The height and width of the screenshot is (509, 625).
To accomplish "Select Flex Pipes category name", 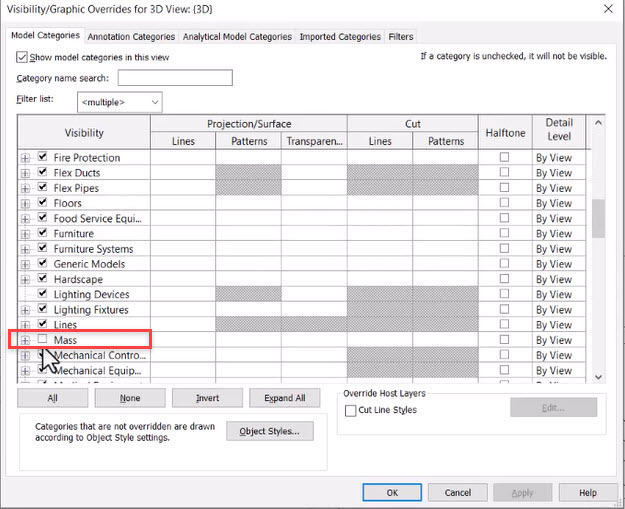I will 76,188.
